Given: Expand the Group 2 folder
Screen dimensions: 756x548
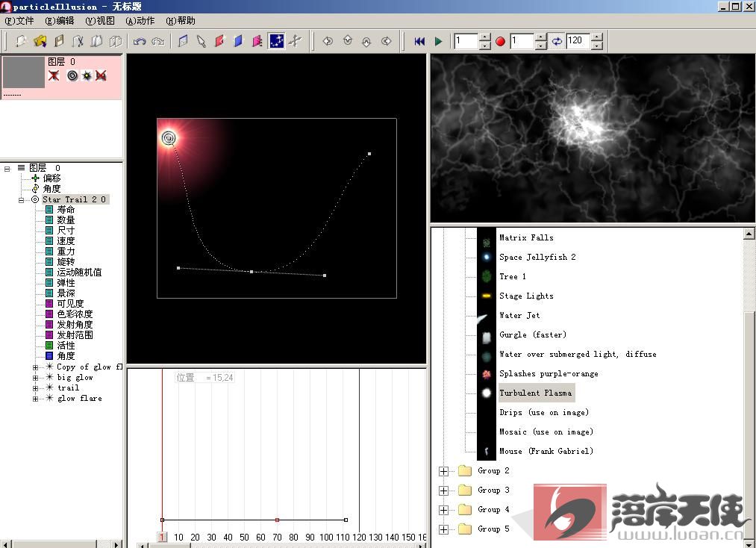Looking at the screenshot, I should [443, 471].
